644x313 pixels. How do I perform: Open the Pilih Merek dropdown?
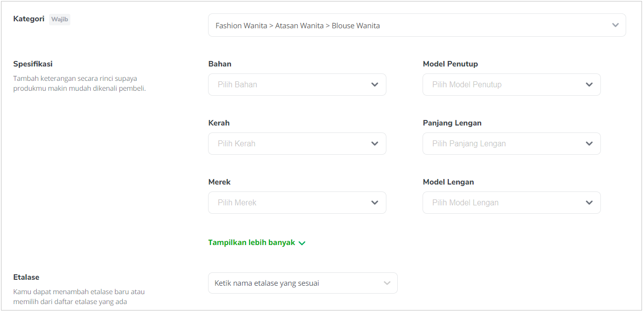[297, 203]
